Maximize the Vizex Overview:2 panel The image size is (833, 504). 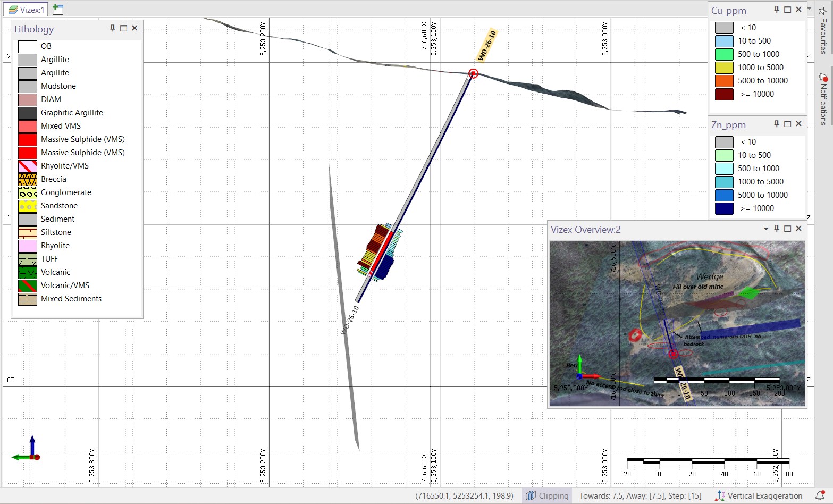tap(788, 229)
